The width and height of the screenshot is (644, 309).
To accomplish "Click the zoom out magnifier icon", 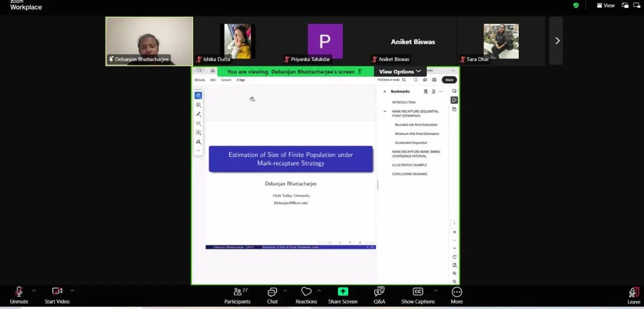I will tap(454, 281).
